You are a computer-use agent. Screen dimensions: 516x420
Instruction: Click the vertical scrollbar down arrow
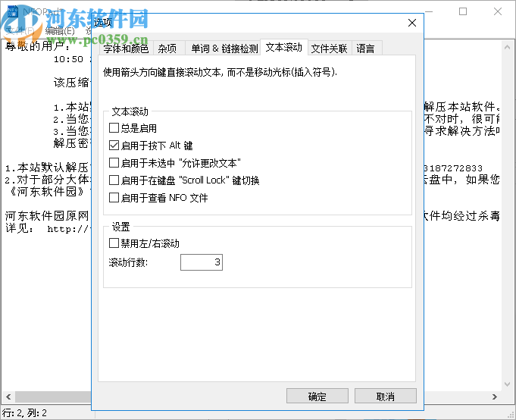pyautogui.click(x=507, y=384)
